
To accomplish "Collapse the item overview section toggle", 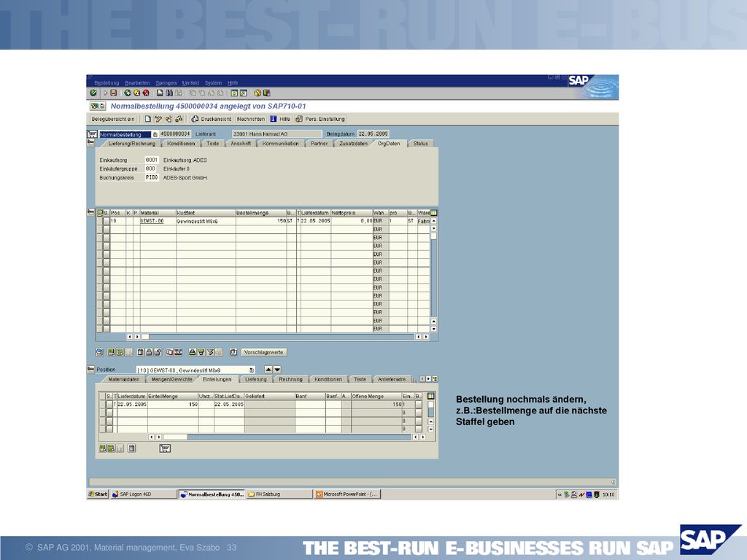I will coord(90,212).
